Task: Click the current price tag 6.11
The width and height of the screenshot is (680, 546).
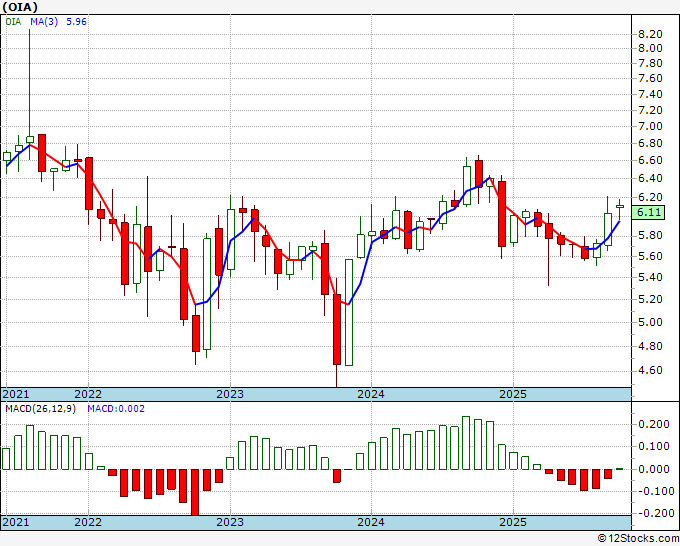Action: coord(649,213)
